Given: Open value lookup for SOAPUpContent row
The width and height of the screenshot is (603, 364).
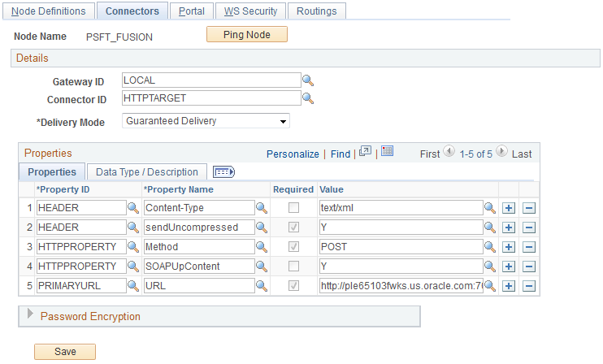Looking at the screenshot, I should click(x=490, y=266).
